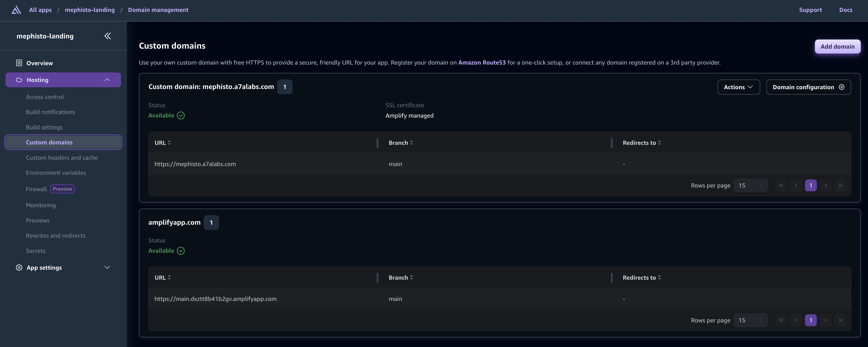Go to first page in amplifyapp.com table

click(781, 320)
